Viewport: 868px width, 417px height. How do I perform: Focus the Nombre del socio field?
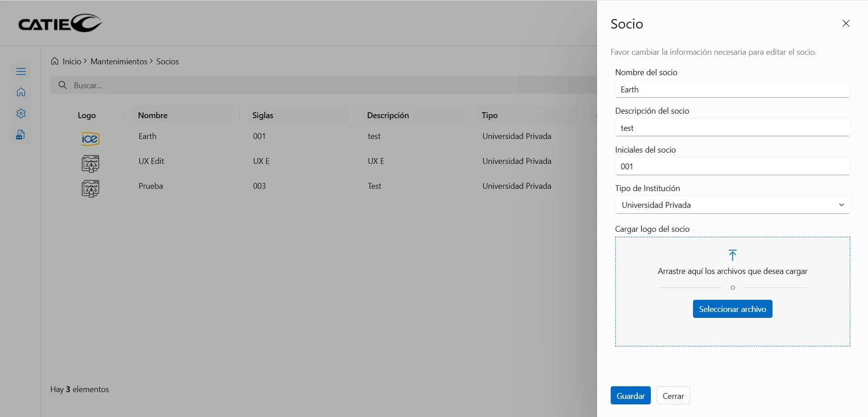(x=732, y=90)
